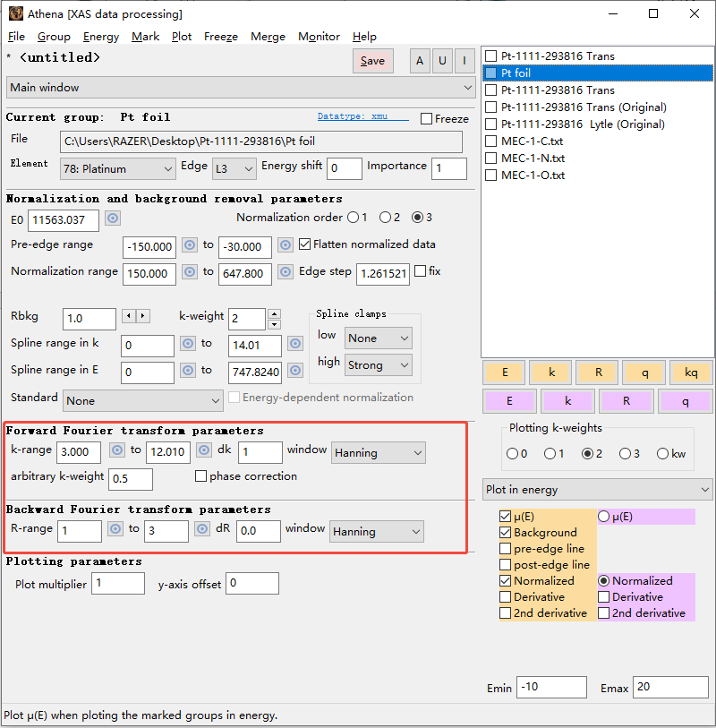716x728 pixels.
Task: Click the Datatype: xmu link
Action: coord(362,116)
